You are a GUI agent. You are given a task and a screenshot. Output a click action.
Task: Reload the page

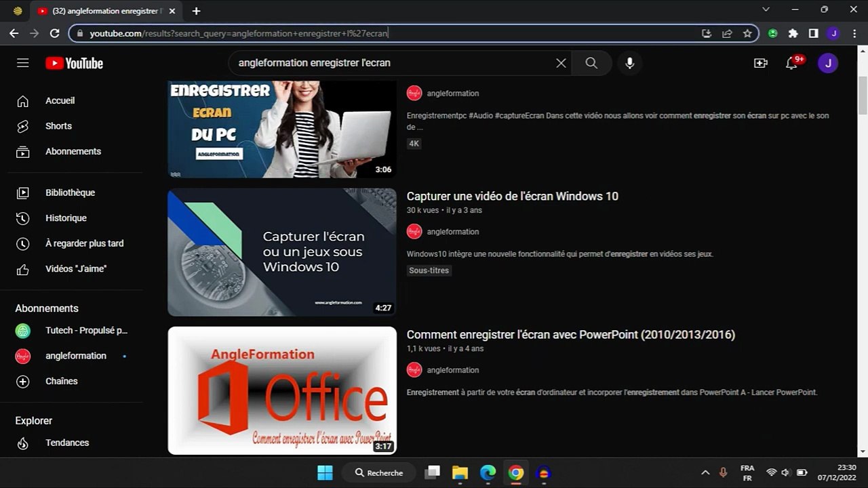point(54,33)
